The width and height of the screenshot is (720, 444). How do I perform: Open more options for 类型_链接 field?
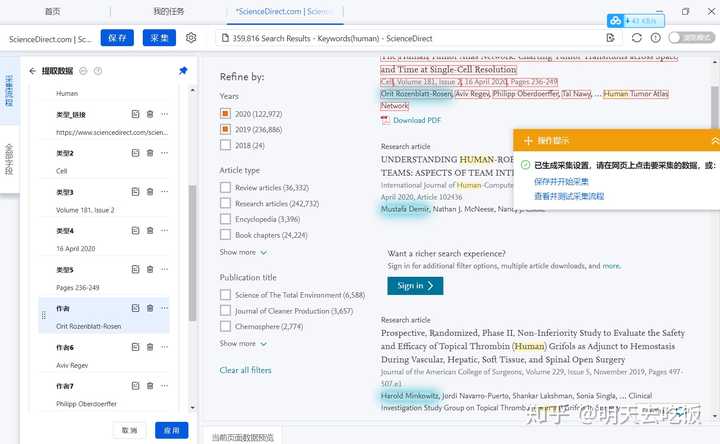pyautogui.click(x=164, y=114)
